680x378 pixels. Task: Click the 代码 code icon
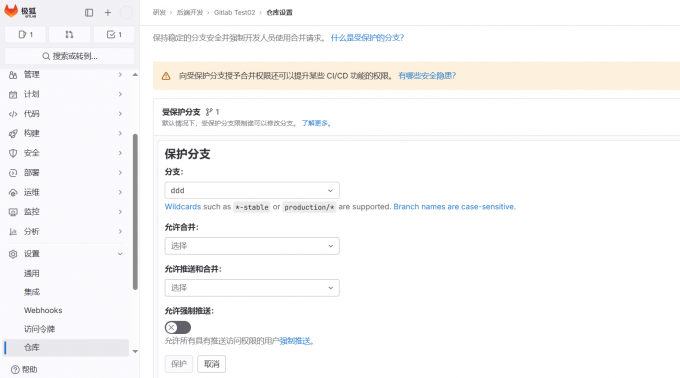click(13, 114)
